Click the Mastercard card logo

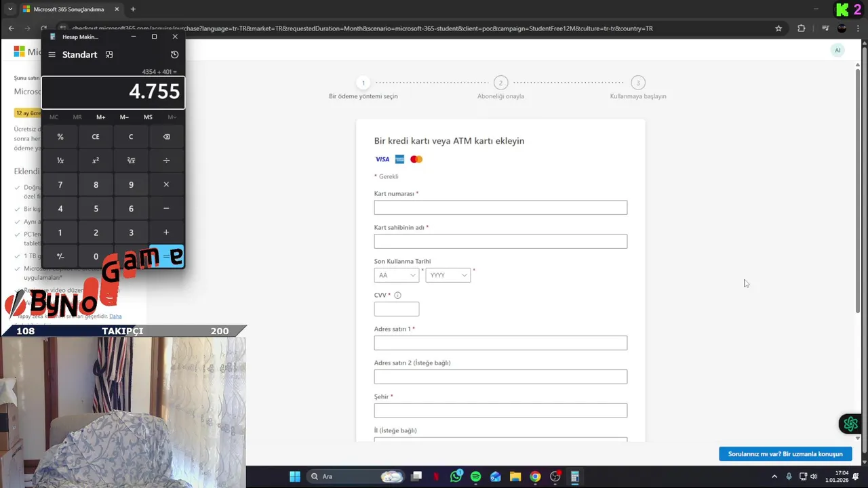pyautogui.click(x=416, y=159)
